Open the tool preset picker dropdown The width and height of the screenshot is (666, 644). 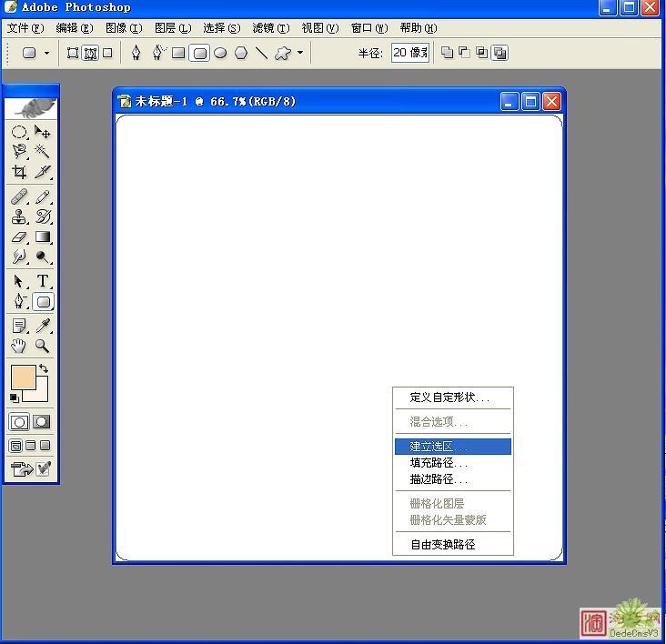[46, 53]
